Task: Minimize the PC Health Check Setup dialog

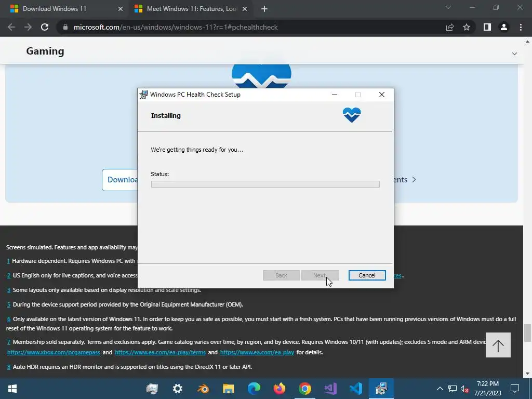Action: 335,95
